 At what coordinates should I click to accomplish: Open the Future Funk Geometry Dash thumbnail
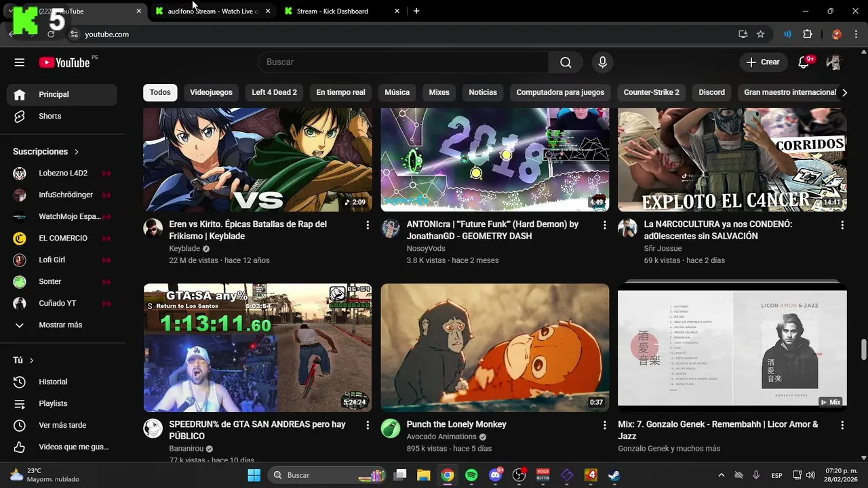tap(495, 160)
